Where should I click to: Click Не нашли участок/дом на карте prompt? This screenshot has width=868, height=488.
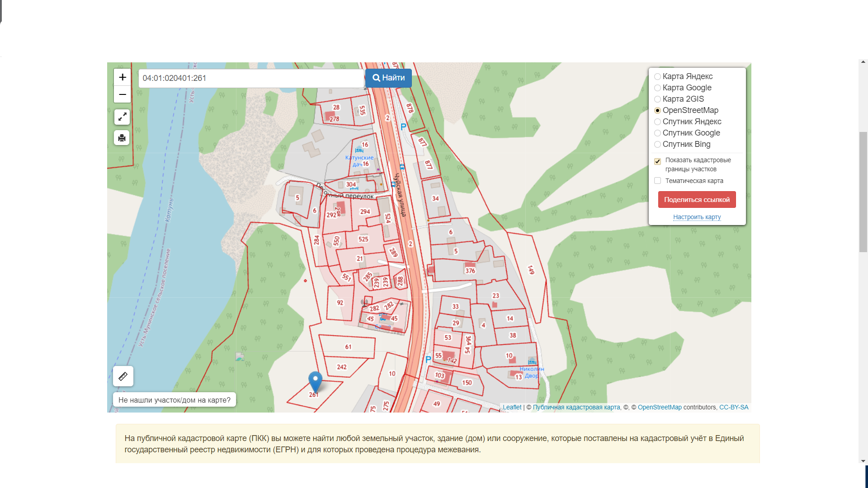pos(175,400)
